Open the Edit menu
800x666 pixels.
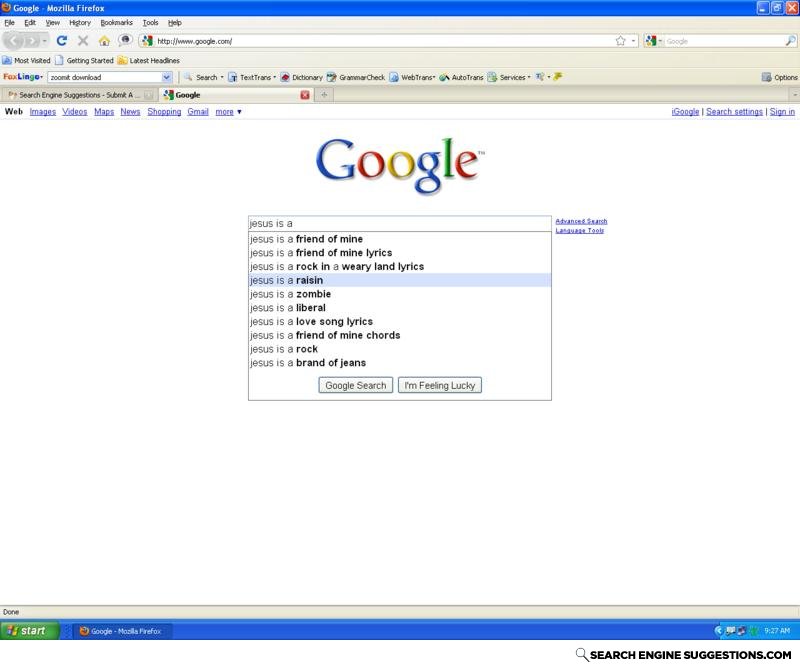point(30,22)
